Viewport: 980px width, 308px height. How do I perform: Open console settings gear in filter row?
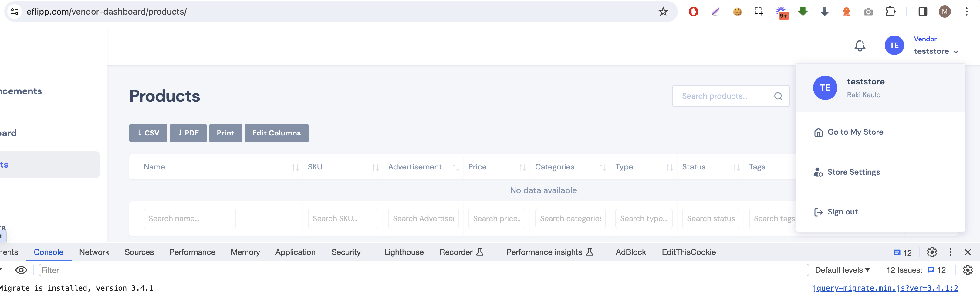pos(968,270)
